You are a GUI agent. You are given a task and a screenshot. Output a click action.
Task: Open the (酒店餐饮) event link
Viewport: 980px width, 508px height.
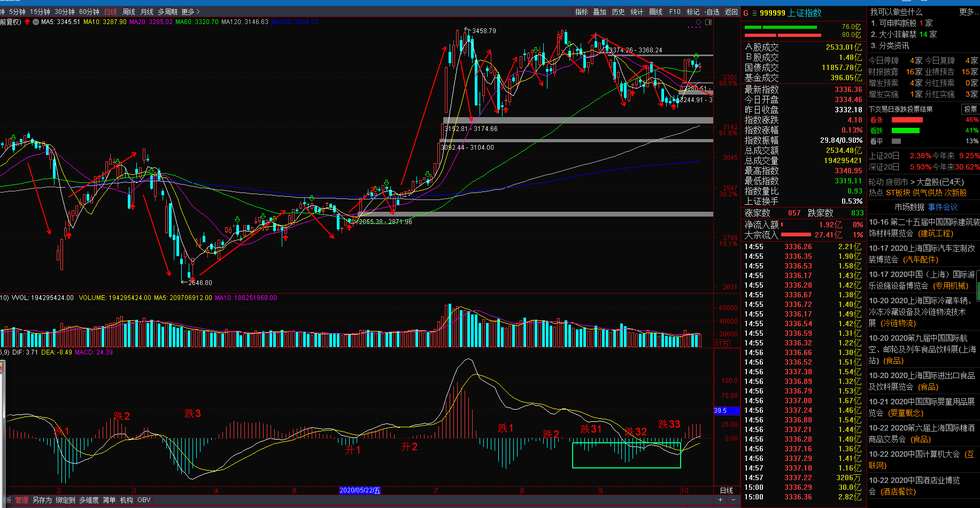tap(898, 491)
